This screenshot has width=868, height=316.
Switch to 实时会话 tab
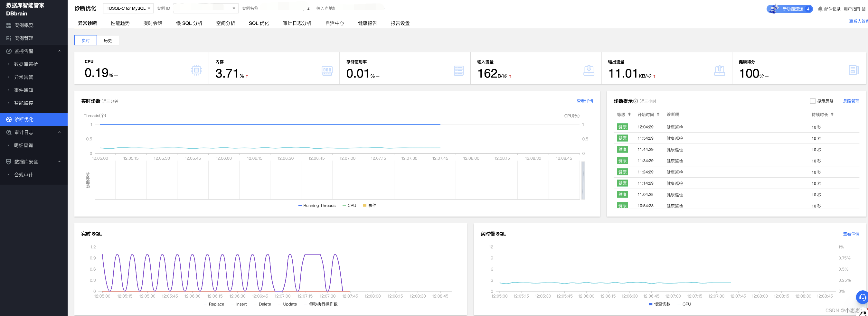[x=153, y=23]
